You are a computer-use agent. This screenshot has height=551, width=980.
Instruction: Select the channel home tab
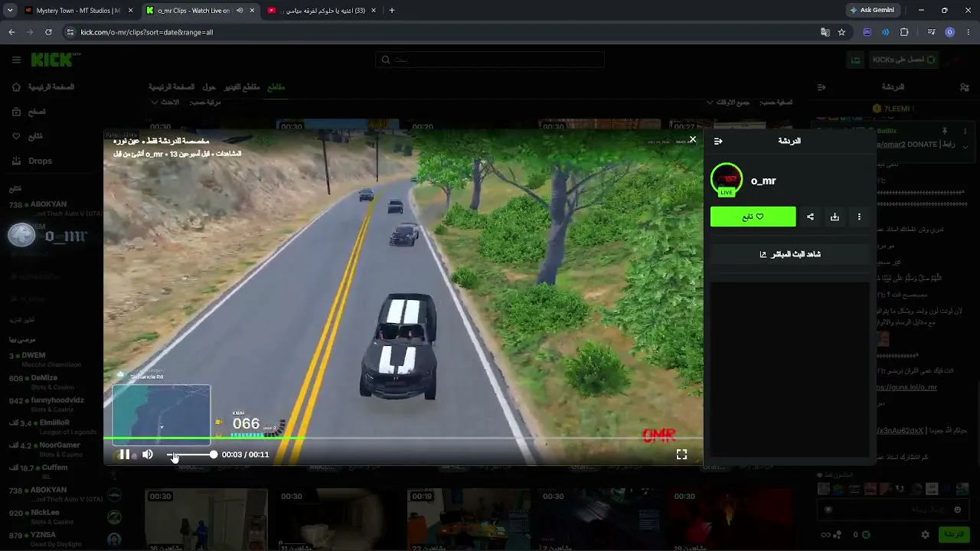coord(171,87)
